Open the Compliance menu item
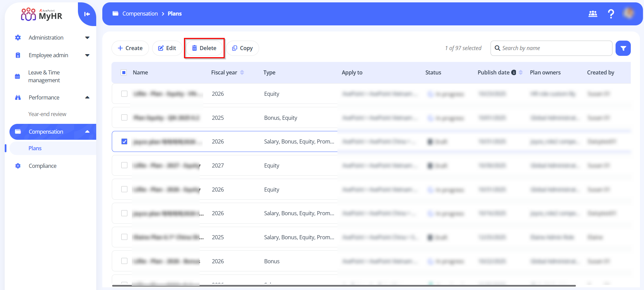Image resolution: width=644 pixels, height=290 pixels. [x=43, y=166]
